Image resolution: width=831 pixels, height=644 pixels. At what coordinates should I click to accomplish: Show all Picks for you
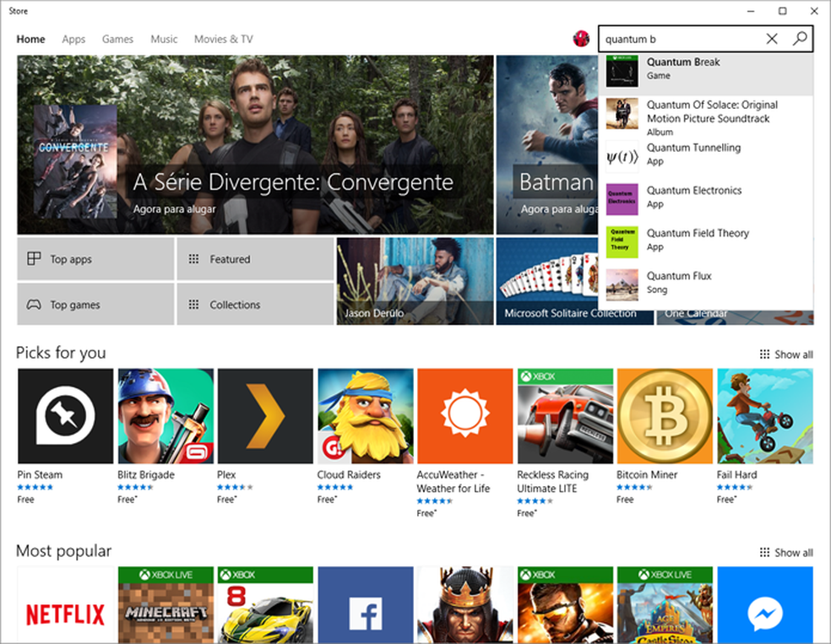click(x=786, y=354)
